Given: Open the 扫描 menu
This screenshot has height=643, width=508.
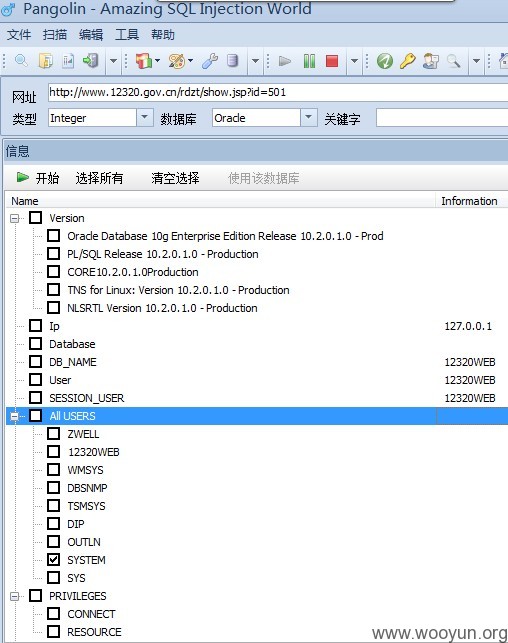Looking at the screenshot, I should coord(55,34).
